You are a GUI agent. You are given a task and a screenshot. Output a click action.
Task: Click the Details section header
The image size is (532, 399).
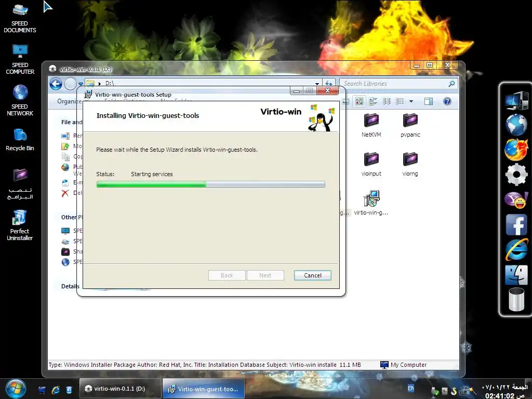coord(70,286)
